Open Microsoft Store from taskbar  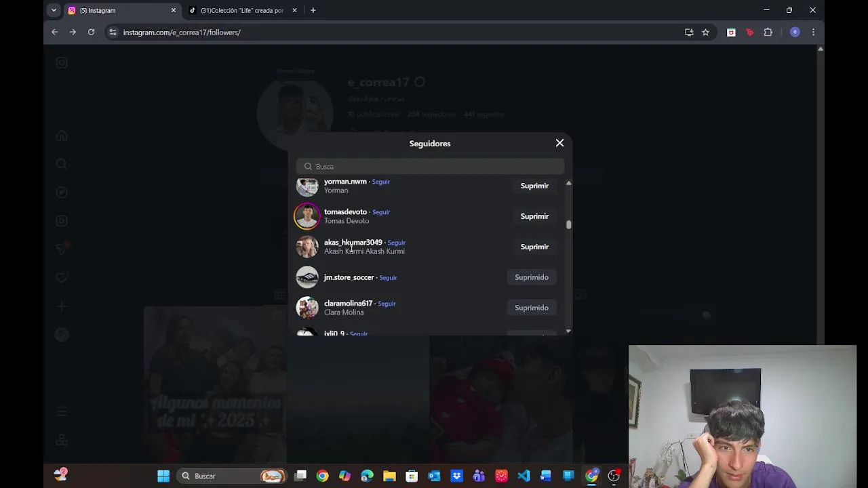pyautogui.click(x=412, y=476)
